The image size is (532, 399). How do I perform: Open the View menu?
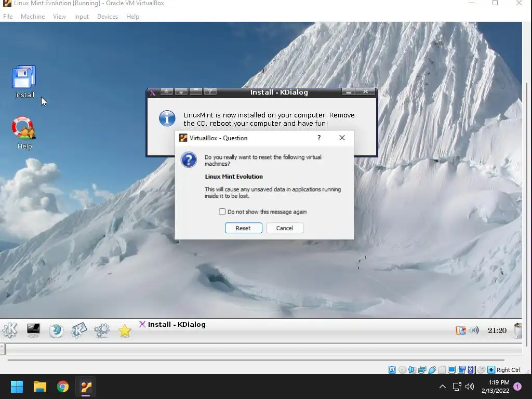pyautogui.click(x=59, y=16)
